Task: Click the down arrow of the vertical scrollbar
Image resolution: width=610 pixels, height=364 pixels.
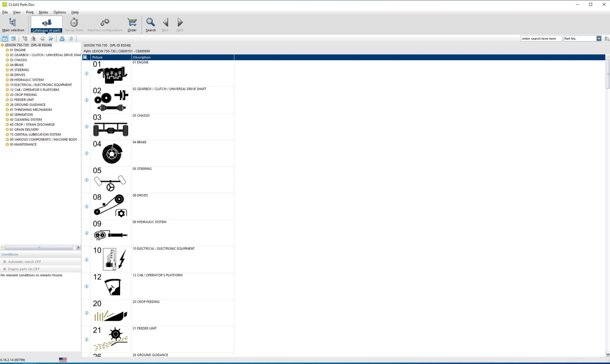Action: 608,354
